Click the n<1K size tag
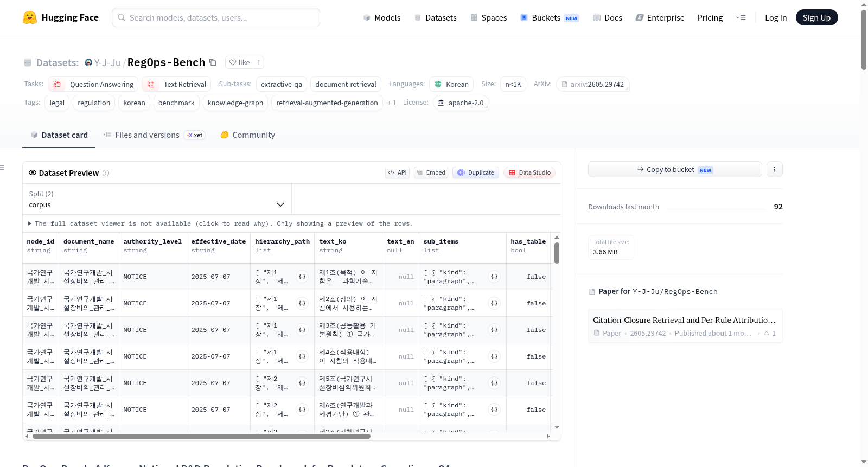 513,84
